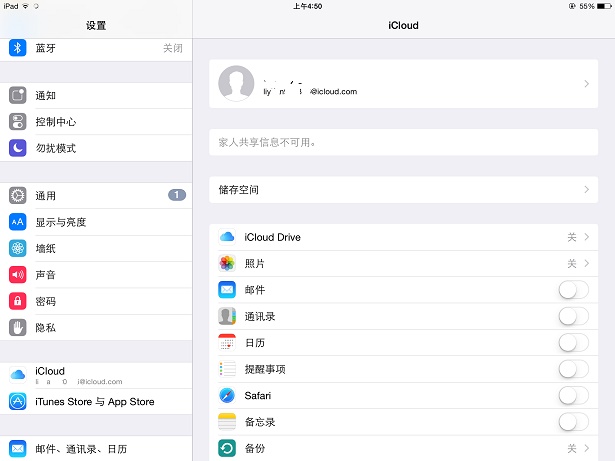Tap the 邮件 Mail envelope icon in iCloud list

[x=227, y=290]
